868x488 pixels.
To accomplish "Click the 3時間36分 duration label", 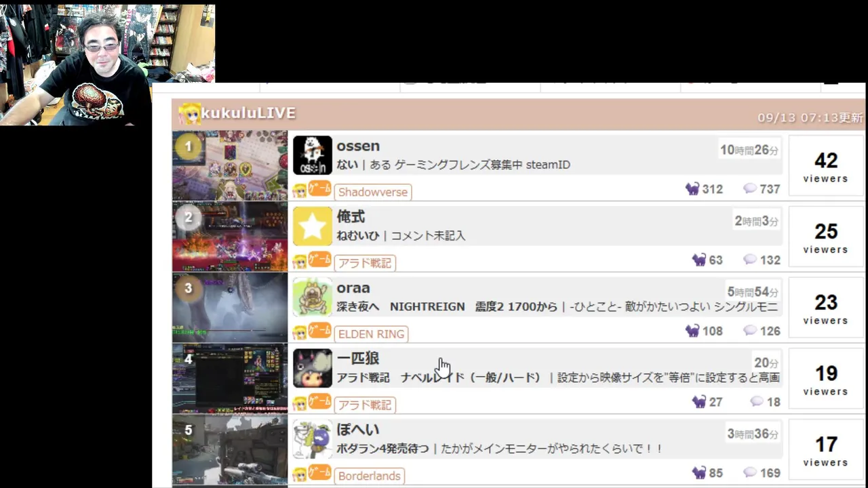I will point(753,434).
